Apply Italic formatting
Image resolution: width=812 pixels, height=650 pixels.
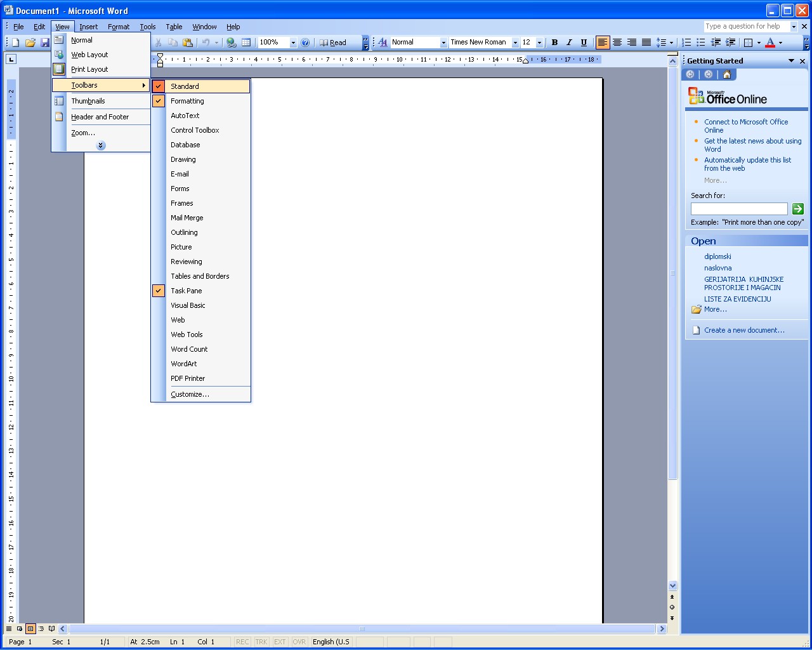coord(569,43)
